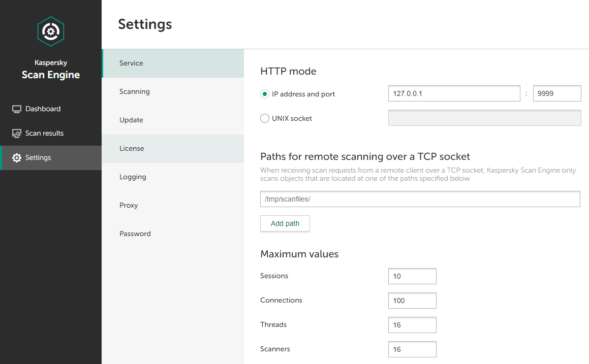Click the /tmp/scanfiles/ path input field
This screenshot has height=364, width=589.
click(x=420, y=199)
